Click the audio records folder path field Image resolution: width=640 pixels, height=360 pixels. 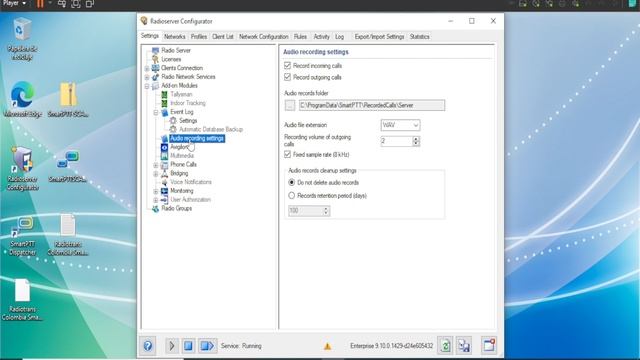372,105
